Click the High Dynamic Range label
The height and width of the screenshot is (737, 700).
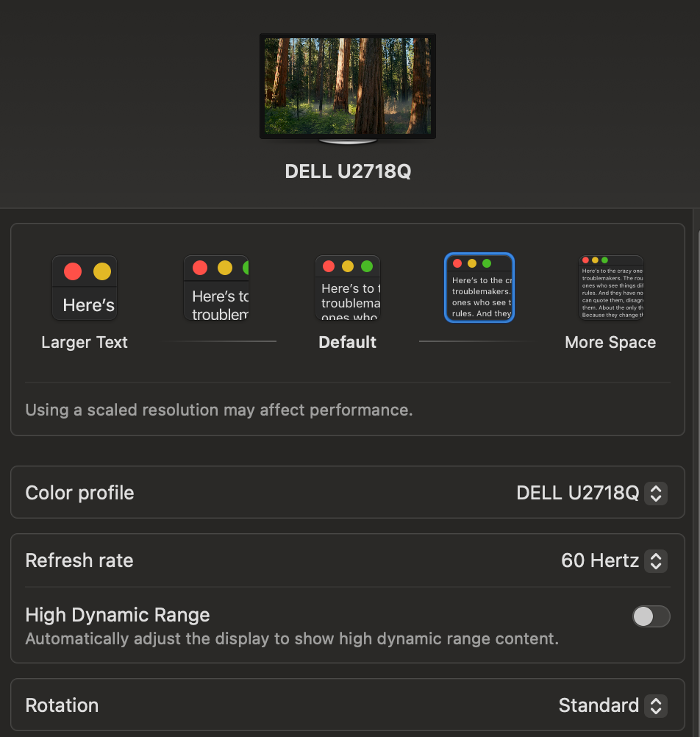(x=118, y=615)
